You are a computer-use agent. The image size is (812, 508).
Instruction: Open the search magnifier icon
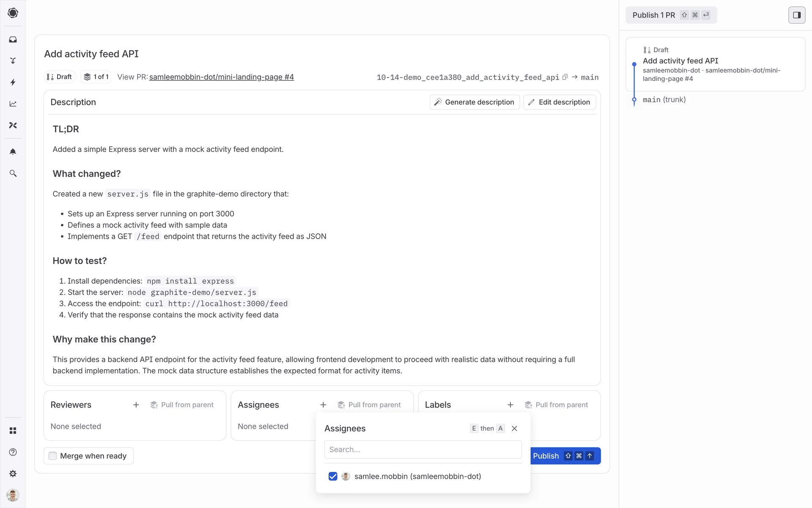point(13,174)
